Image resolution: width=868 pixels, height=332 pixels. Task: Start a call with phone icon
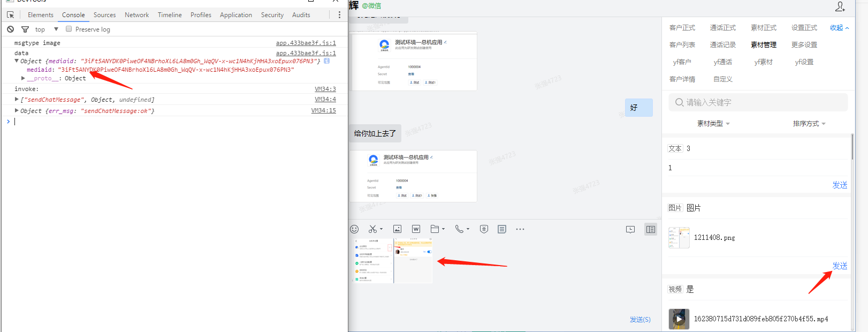coord(459,229)
